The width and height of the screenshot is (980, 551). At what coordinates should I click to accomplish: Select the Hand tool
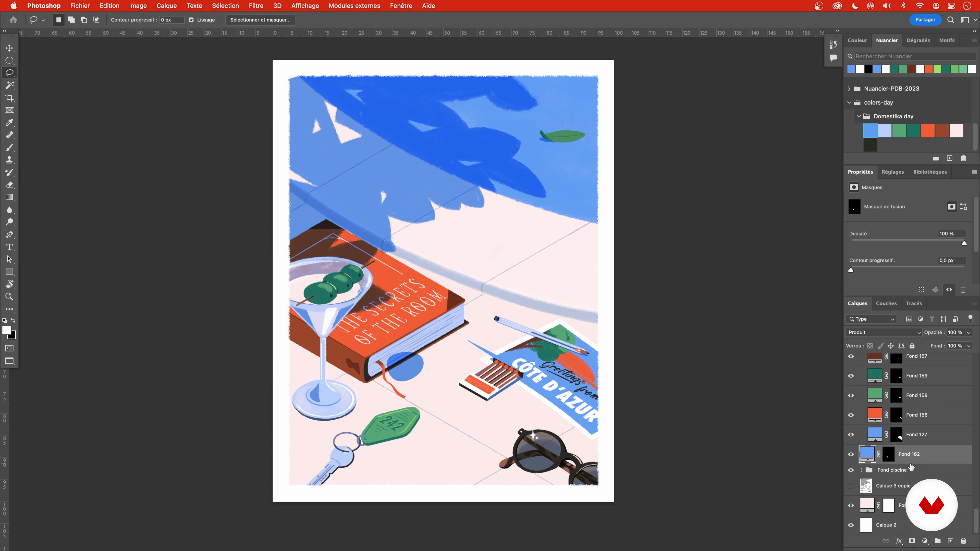click(9, 284)
